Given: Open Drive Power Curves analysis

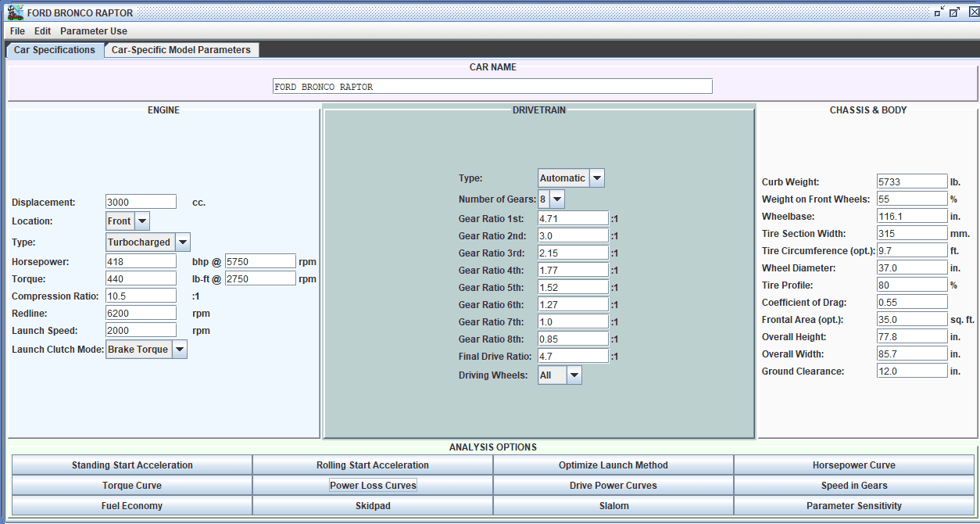Looking at the screenshot, I should click(x=613, y=486).
